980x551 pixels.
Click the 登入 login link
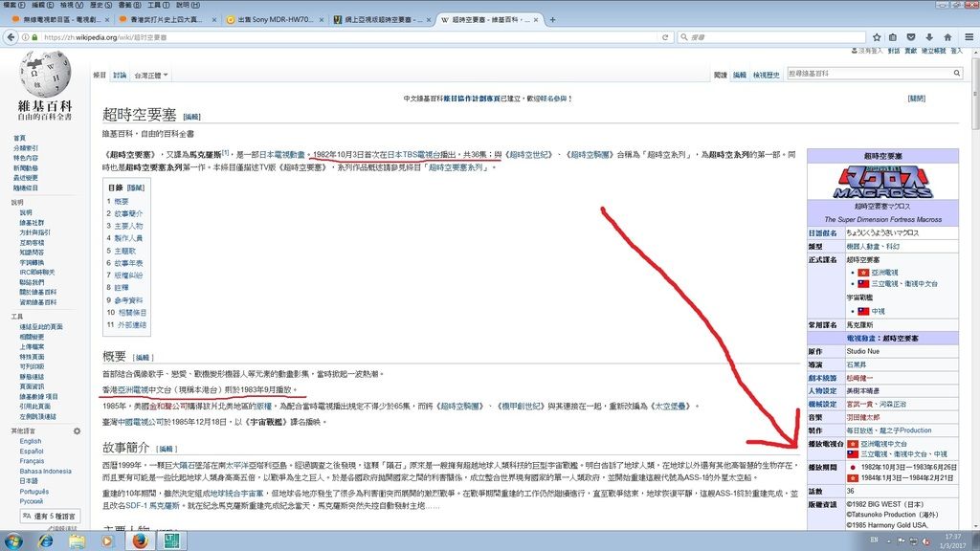click(x=956, y=51)
